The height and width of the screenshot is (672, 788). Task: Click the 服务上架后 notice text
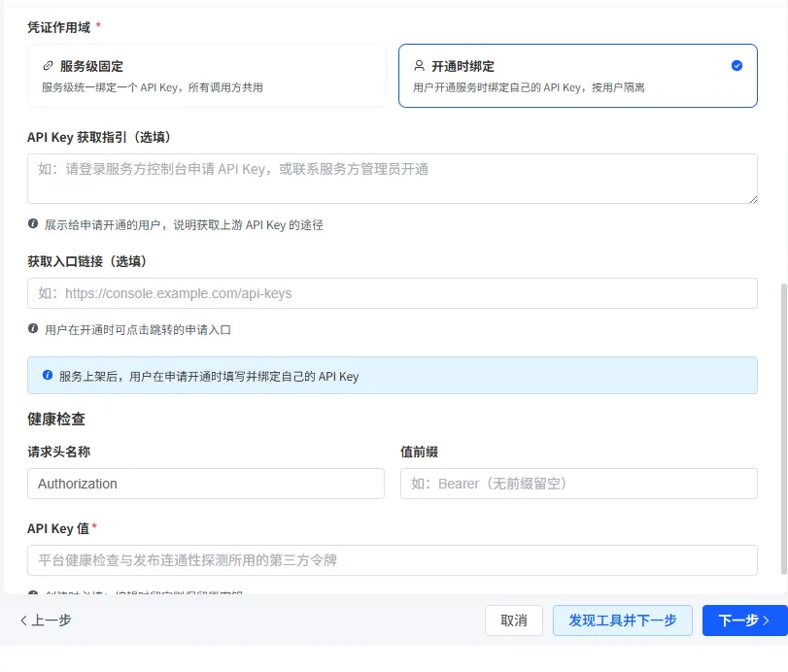209,376
